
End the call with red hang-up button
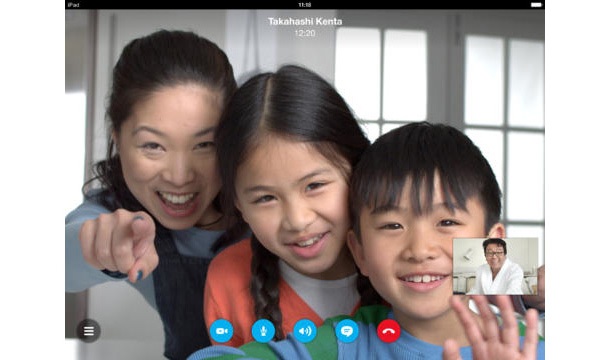point(389,331)
